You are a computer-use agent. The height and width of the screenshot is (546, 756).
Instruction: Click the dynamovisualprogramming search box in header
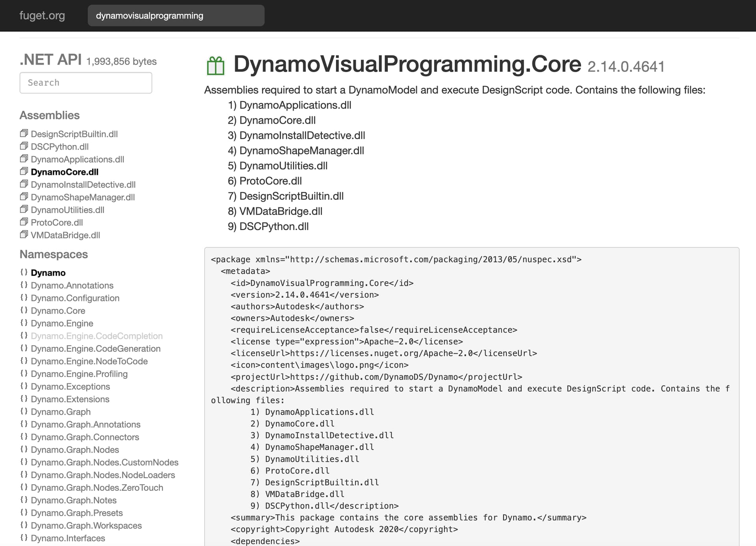[176, 16]
